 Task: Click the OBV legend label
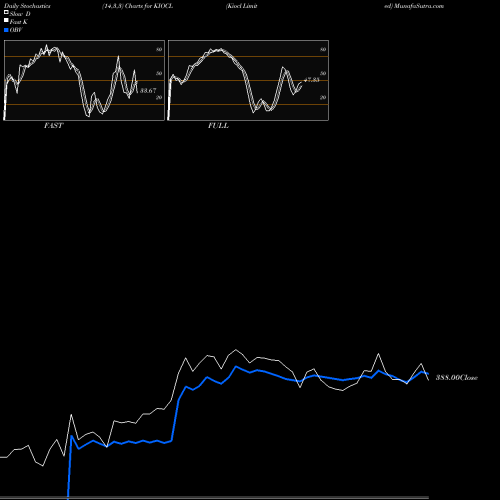pos(16,30)
